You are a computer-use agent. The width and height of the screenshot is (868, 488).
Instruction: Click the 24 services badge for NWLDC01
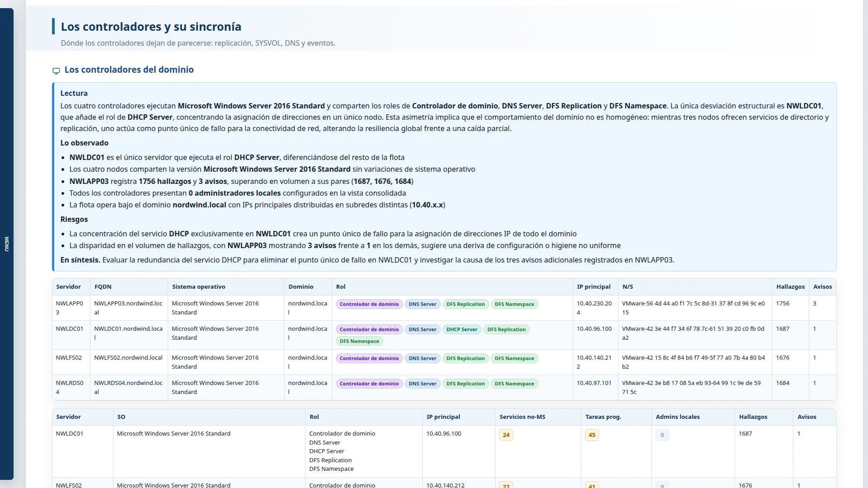pyautogui.click(x=506, y=435)
